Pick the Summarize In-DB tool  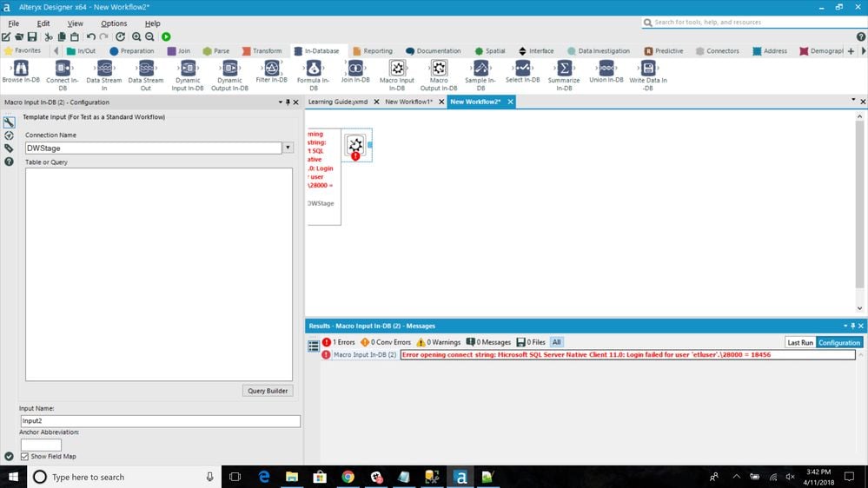564,76
